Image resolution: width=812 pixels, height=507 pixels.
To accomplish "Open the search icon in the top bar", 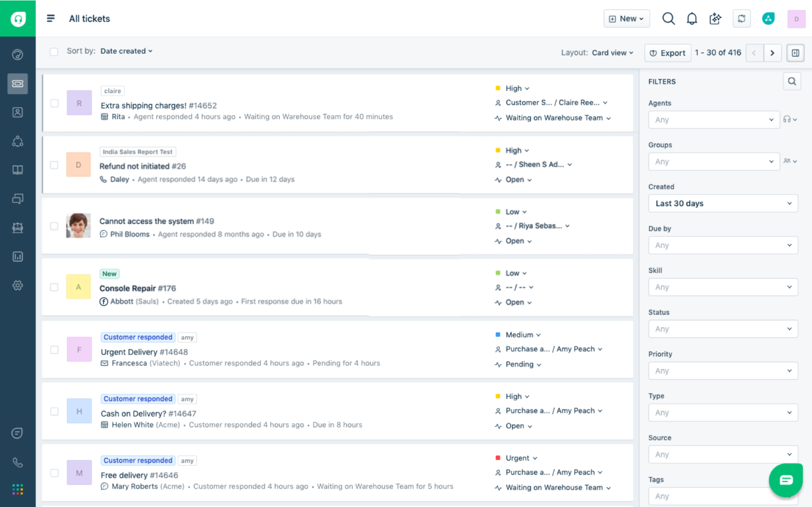I will pos(668,18).
